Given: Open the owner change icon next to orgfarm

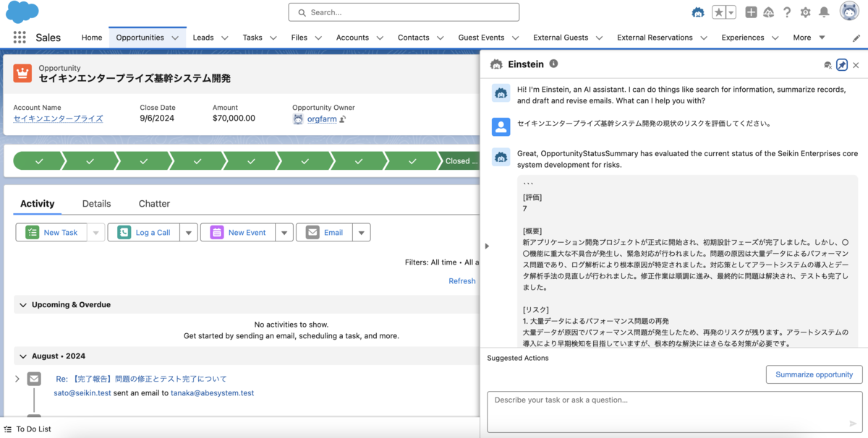Looking at the screenshot, I should tap(343, 119).
